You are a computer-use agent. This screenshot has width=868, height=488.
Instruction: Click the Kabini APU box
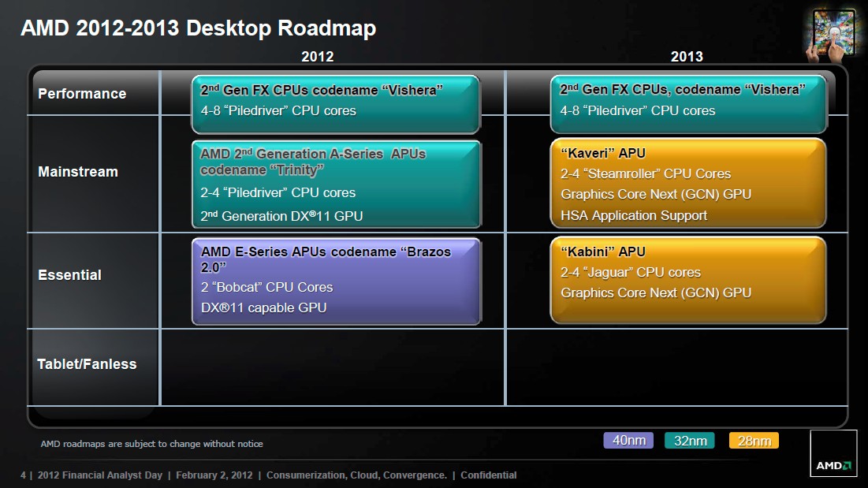[x=688, y=280]
